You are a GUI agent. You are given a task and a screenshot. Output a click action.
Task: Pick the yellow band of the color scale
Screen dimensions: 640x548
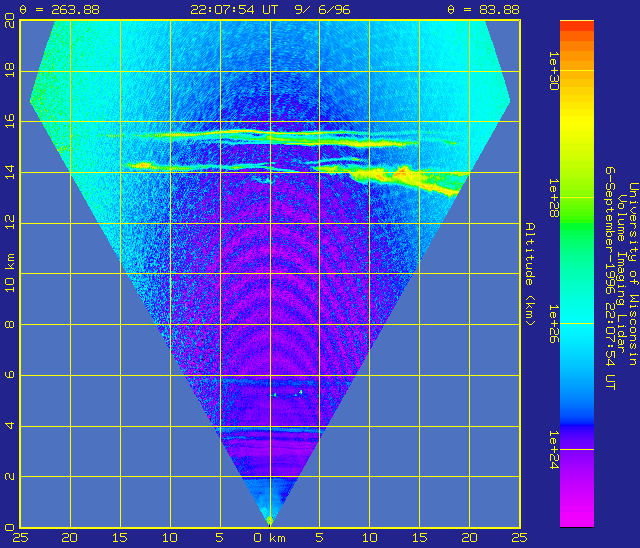tap(577, 122)
